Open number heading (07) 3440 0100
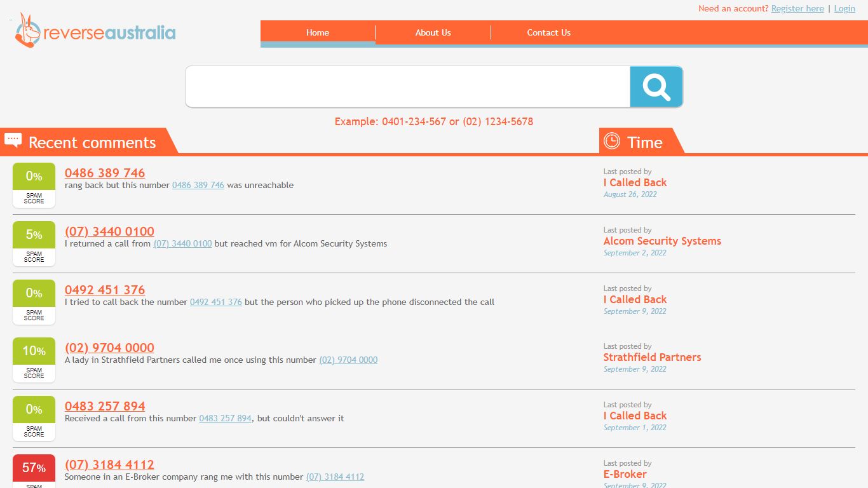 [109, 231]
